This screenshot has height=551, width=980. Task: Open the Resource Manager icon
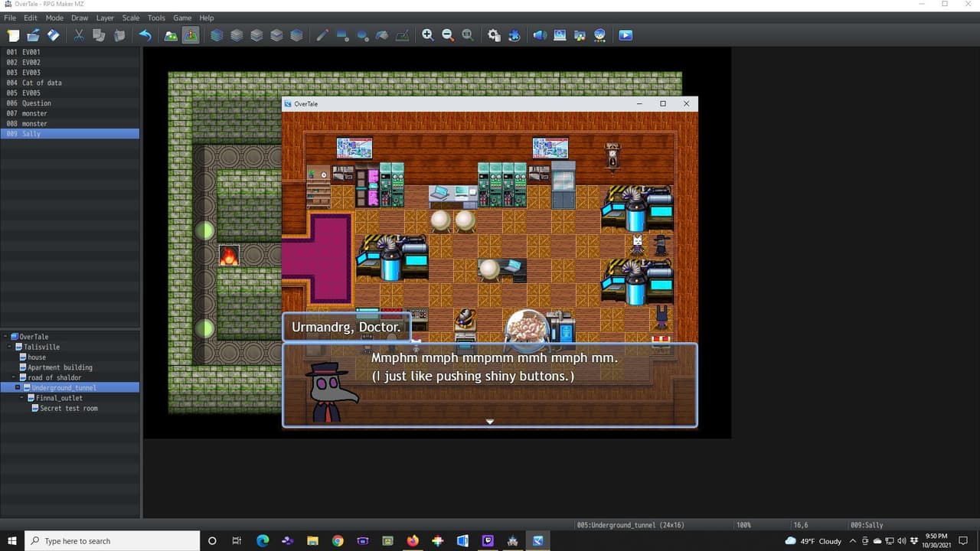(580, 35)
